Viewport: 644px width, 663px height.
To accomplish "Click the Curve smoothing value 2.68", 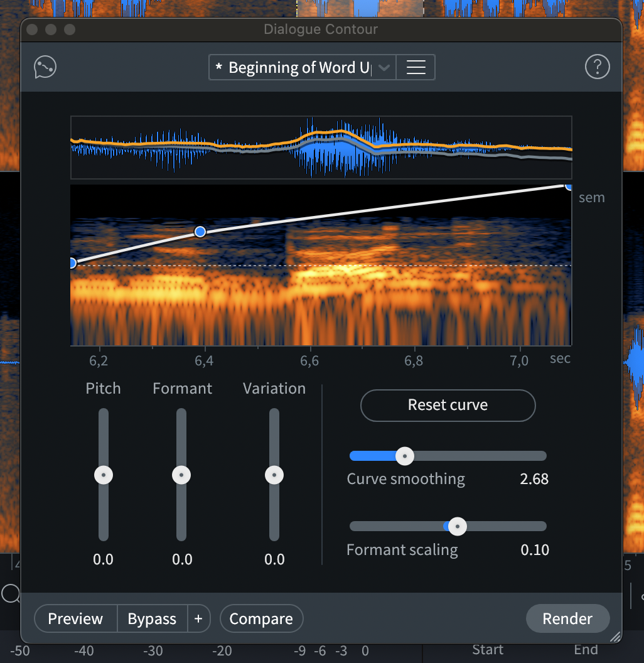I will [x=534, y=479].
